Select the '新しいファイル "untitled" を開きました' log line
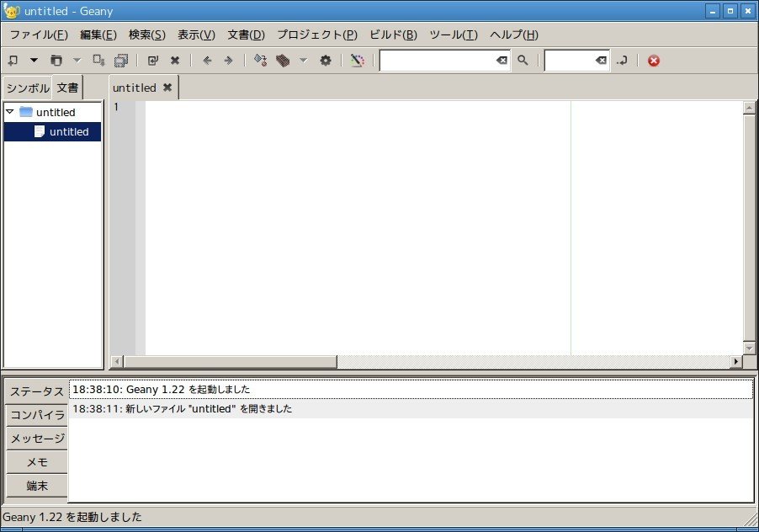This screenshot has height=532, width=759. pyautogui.click(x=411, y=409)
